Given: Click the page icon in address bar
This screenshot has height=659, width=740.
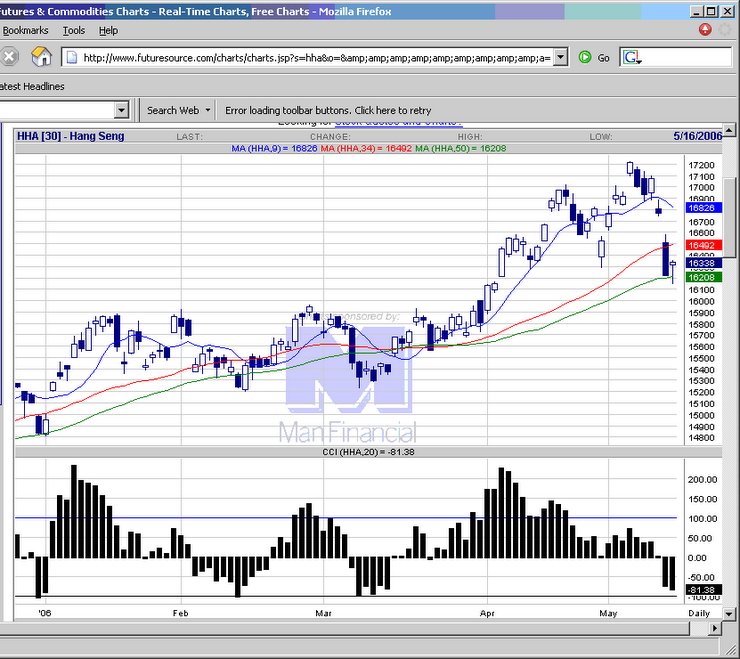Looking at the screenshot, I should pos(71,58).
